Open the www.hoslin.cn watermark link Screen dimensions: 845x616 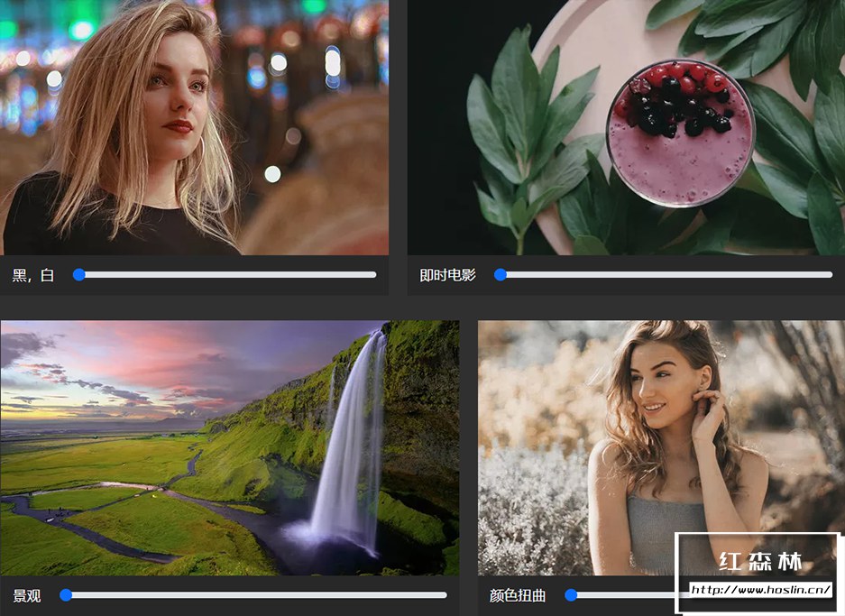coord(760,590)
